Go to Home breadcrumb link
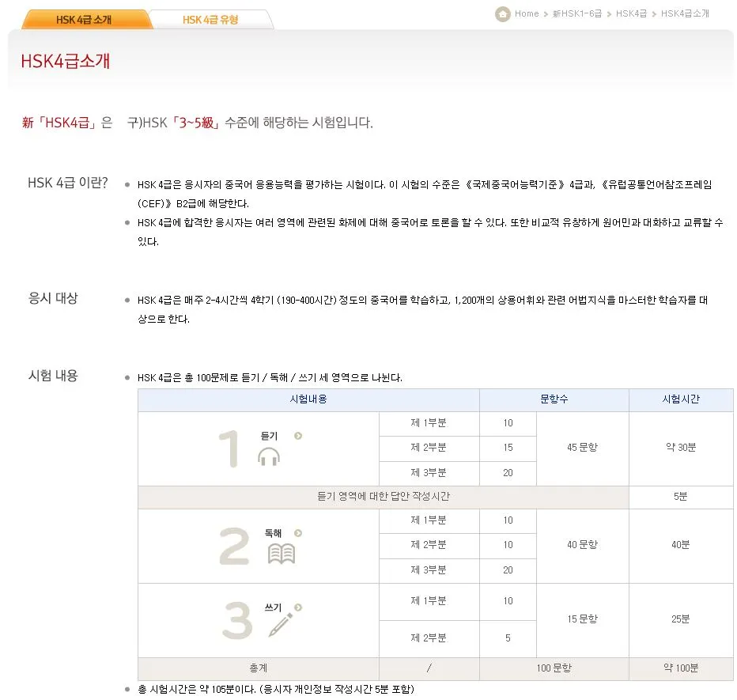 (527, 13)
